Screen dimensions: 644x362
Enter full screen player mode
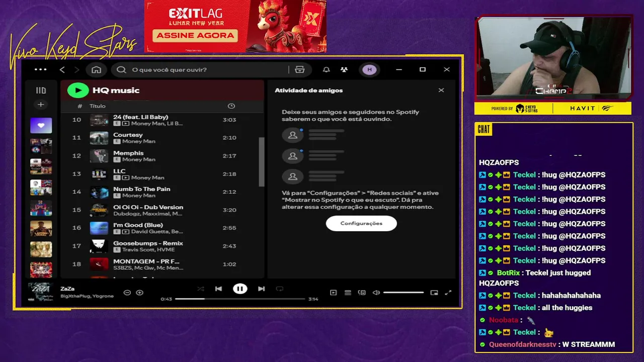[448, 292]
